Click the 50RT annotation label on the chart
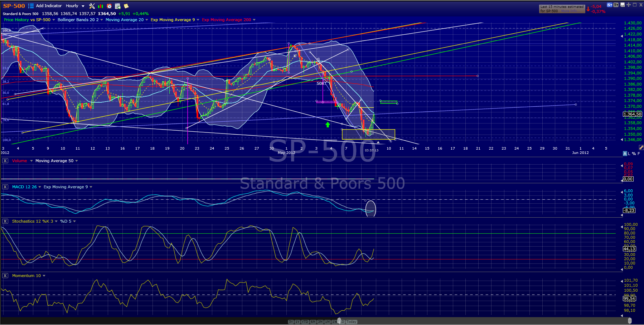644x325 pixels. tap(321, 83)
